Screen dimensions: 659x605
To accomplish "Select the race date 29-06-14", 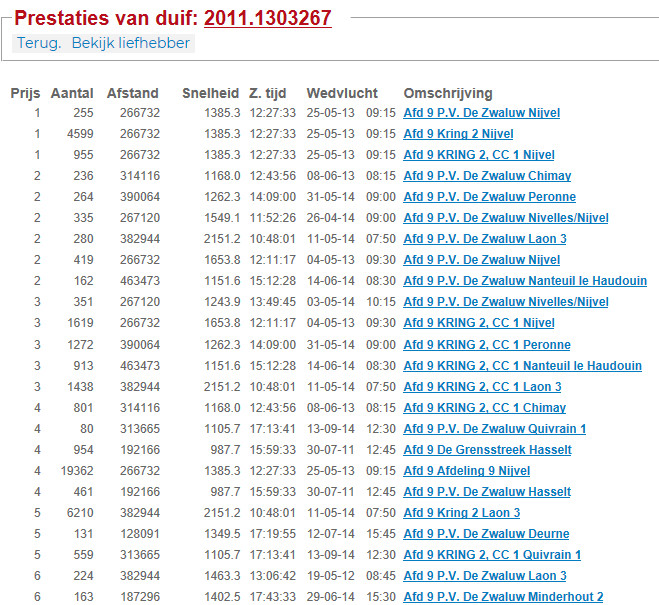I will [331, 597].
